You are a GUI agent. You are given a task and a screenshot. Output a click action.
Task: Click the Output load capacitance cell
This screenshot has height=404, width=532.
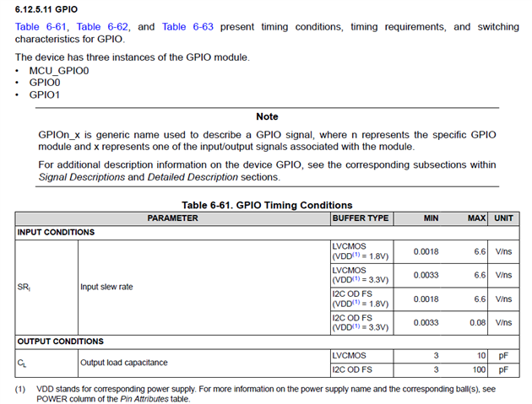point(204,363)
